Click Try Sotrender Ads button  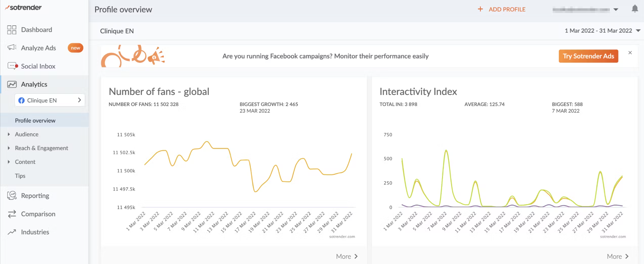pos(588,56)
